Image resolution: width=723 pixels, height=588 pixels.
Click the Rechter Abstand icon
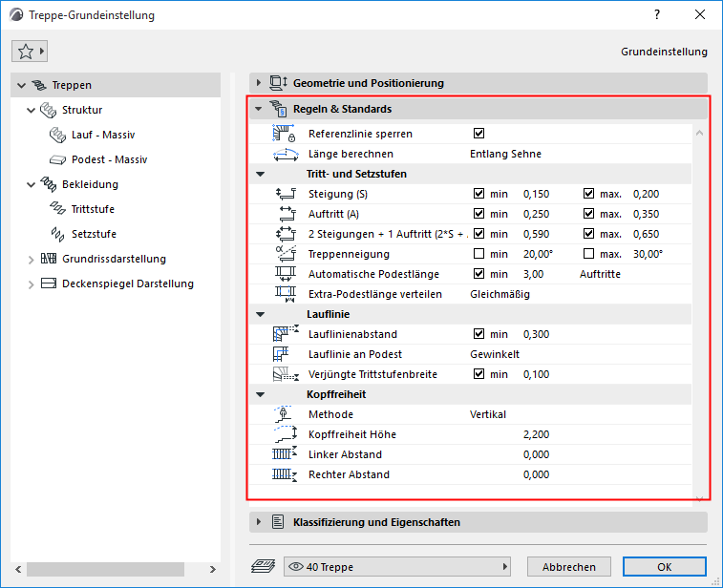click(x=285, y=474)
